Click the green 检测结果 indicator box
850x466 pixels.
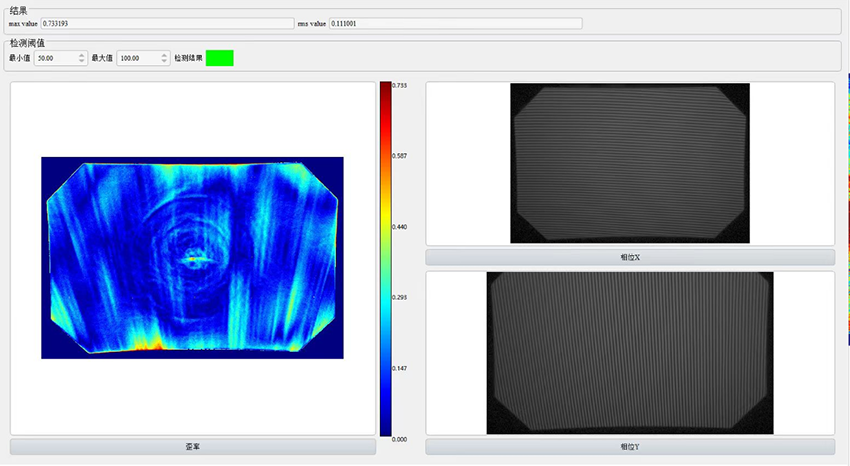[219, 58]
